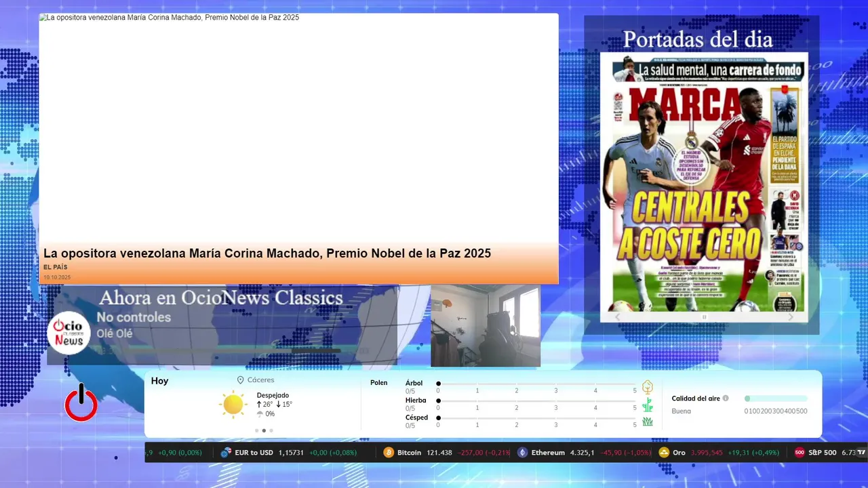Pause the covers slideshow

704,317
